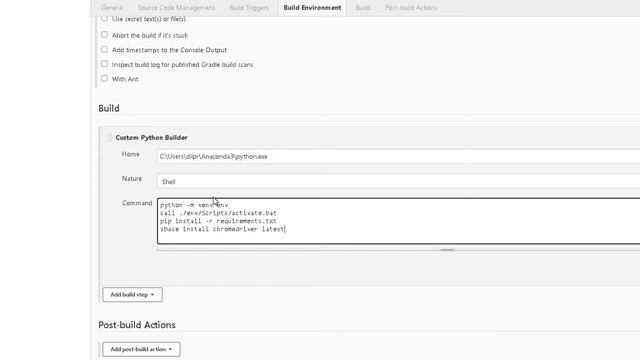
Task: Click the Home label
Action: 131,154
